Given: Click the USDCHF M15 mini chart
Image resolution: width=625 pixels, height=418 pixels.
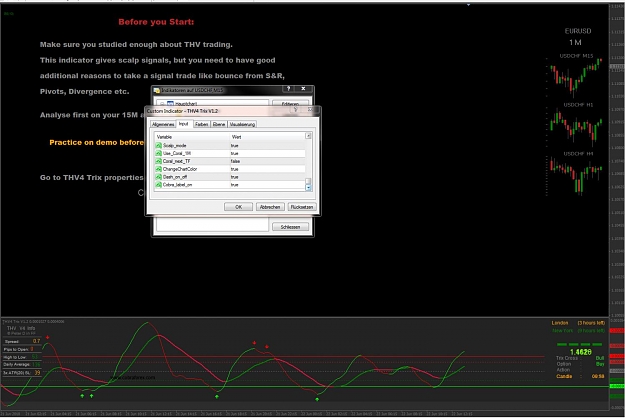Looking at the screenshot, I should tap(574, 76).
